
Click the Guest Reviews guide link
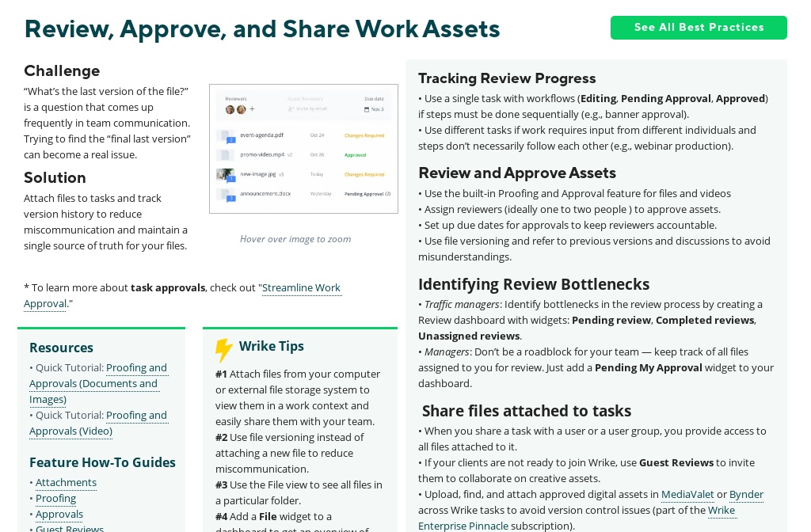(69, 528)
